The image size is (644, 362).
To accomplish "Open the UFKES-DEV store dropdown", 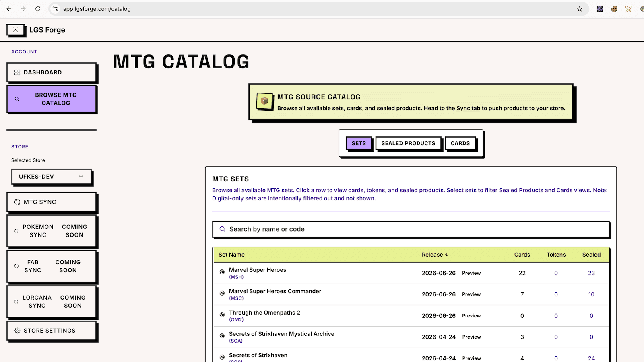I will (52, 177).
